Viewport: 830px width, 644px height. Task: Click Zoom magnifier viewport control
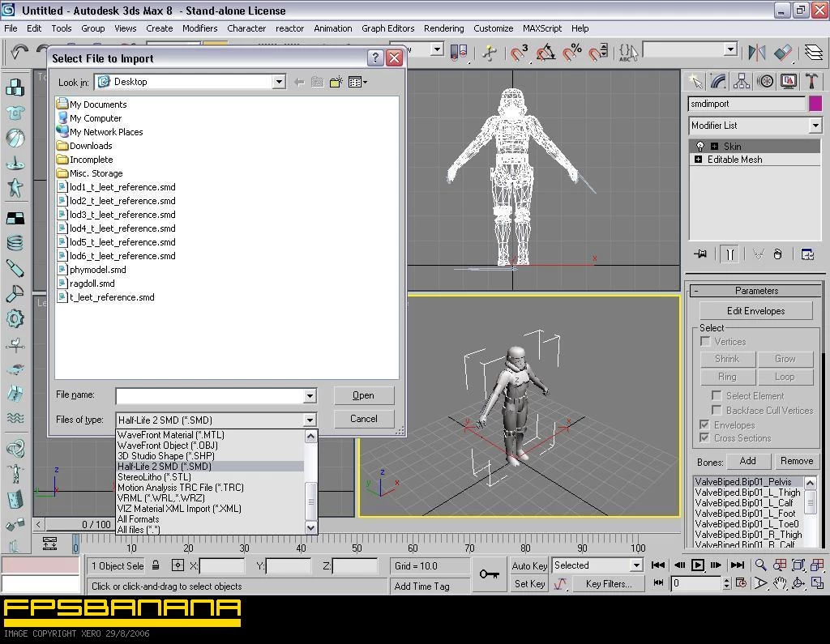click(x=760, y=565)
